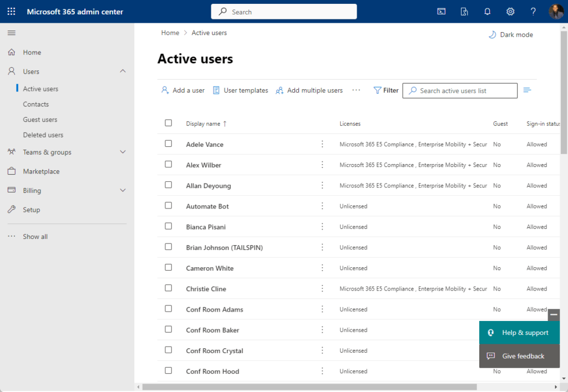Click Show all navigation items
The height and width of the screenshot is (392, 568).
(x=35, y=237)
